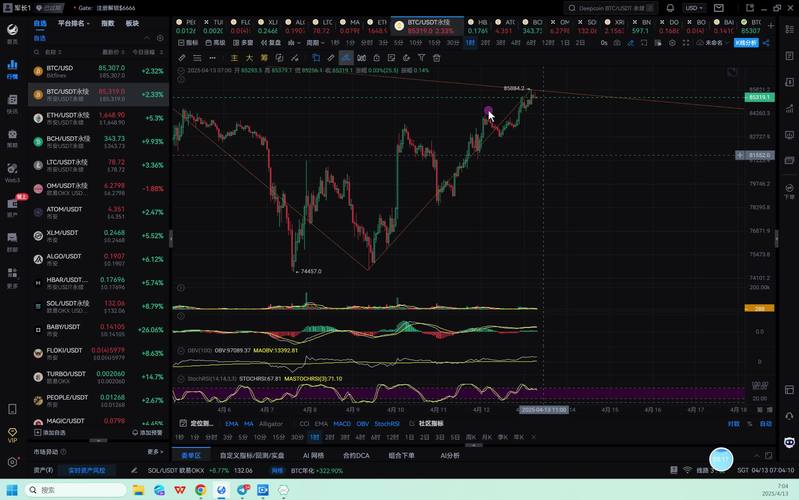Viewport: 799px width, 500px height.
Task: Click the WPS icon in the taskbar
Action: [x=180, y=490]
